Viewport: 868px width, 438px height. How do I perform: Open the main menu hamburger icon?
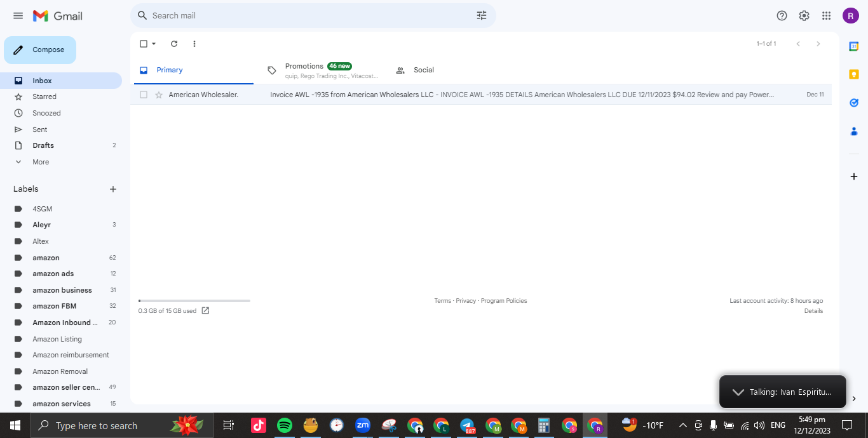click(x=18, y=16)
